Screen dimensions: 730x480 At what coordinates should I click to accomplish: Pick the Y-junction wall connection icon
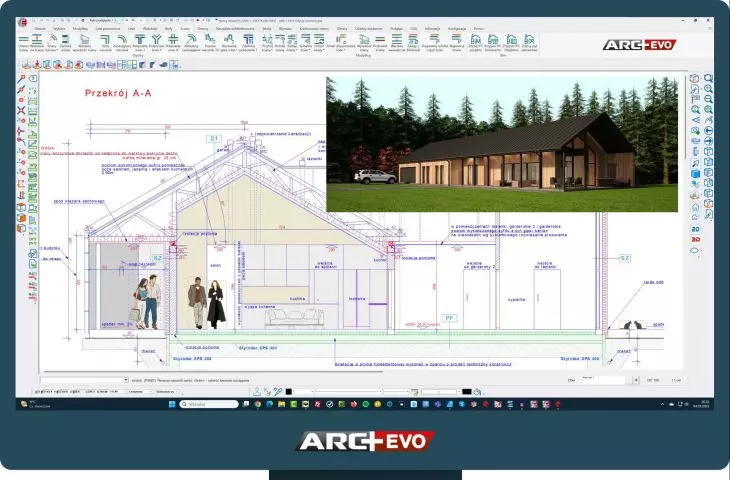(156, 39)
